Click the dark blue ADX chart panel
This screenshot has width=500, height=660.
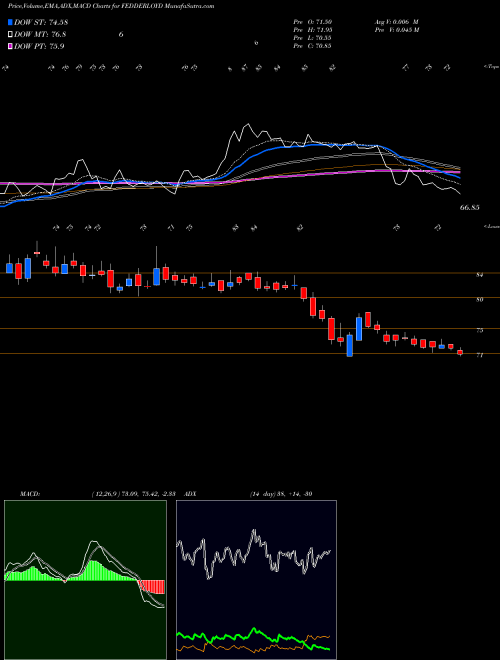click(x=256, y=580)
